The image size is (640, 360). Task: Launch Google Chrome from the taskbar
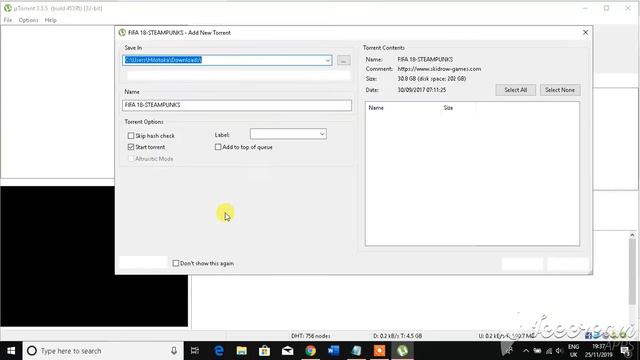[x=311, y=351]
